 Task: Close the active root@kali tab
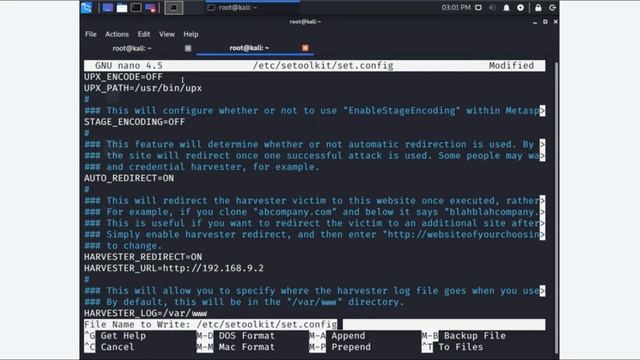click(x=305, y=48)
